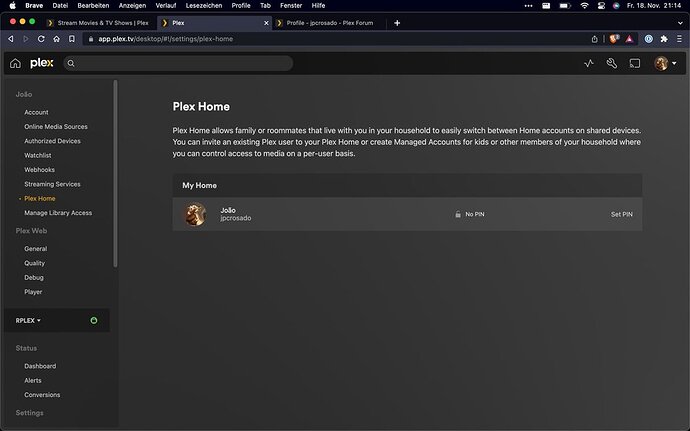Click João's avatar in My Home

pyautogui.click(x=196, y=214)
